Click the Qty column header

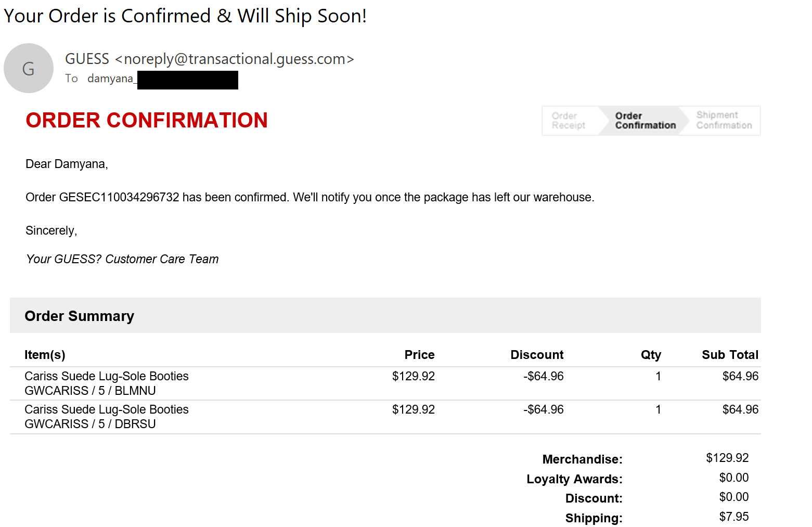(x=651, y=355)
